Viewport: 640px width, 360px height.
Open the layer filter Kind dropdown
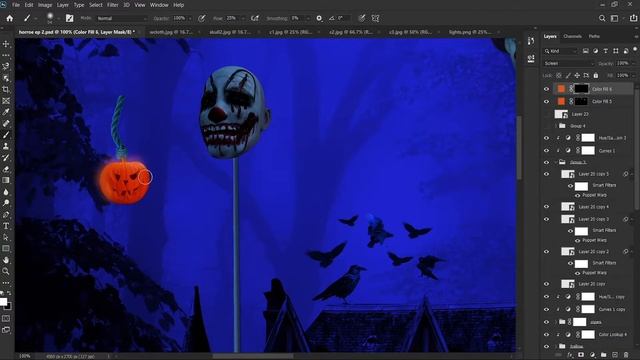(561, 51)
